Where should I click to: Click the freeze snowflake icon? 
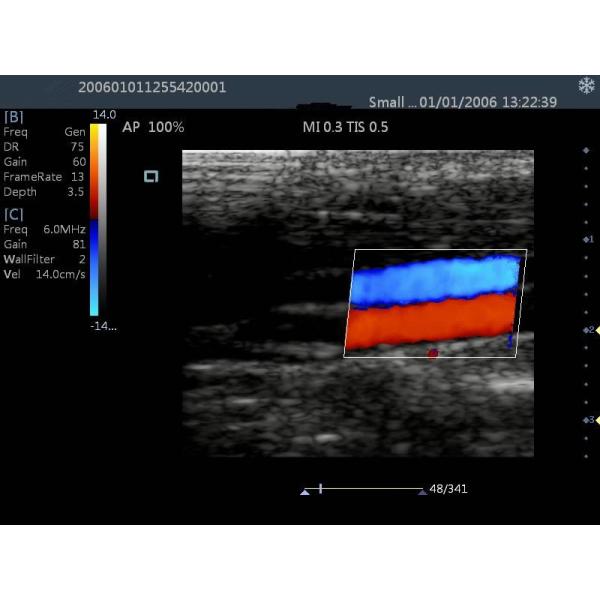point(586,87)
